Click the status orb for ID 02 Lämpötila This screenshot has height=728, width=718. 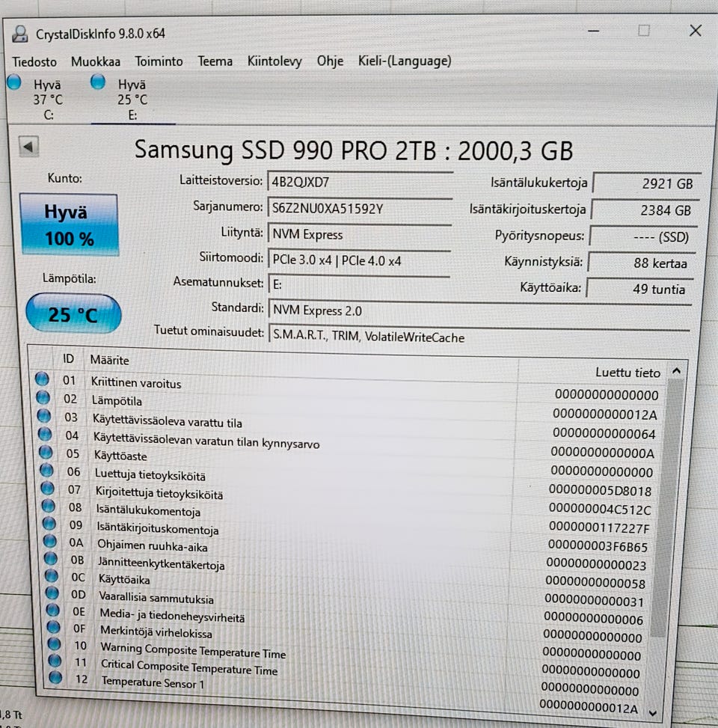43,397
